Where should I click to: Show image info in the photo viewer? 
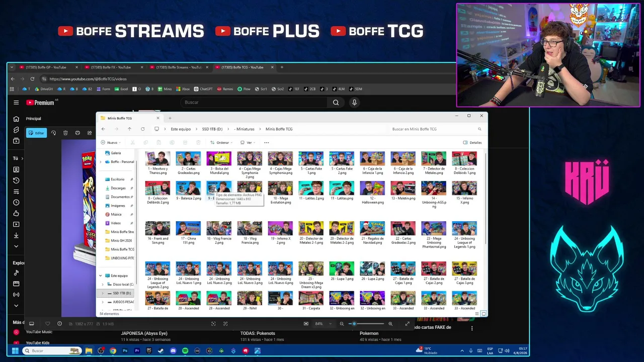click(x=59, y=324)
